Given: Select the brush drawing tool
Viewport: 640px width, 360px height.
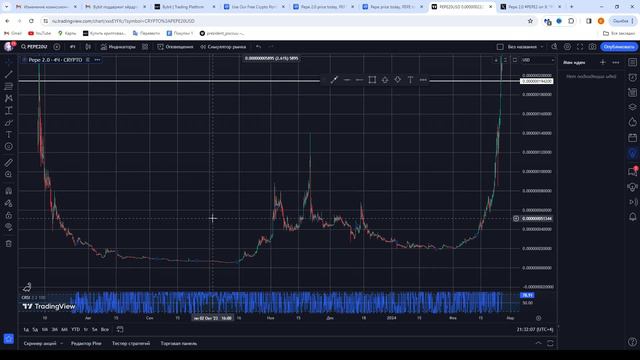Looking at the screenshot, I should (9, 122).
